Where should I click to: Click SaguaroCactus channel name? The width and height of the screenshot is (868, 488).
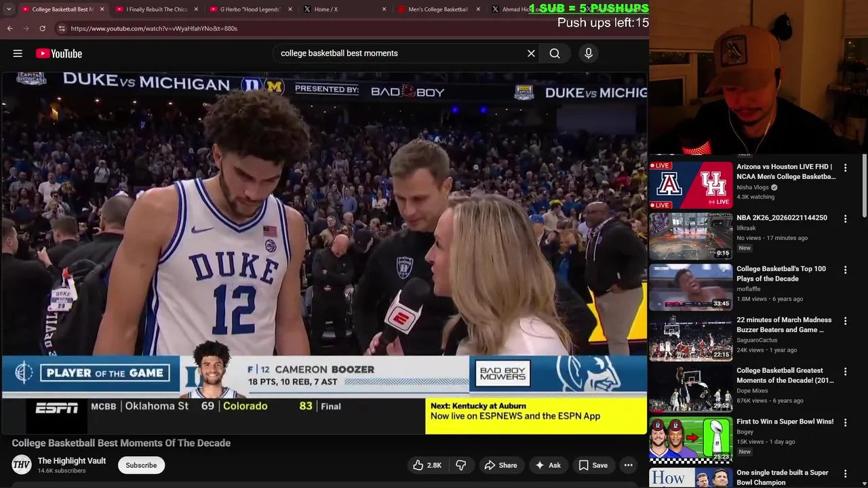coord(757,340)
